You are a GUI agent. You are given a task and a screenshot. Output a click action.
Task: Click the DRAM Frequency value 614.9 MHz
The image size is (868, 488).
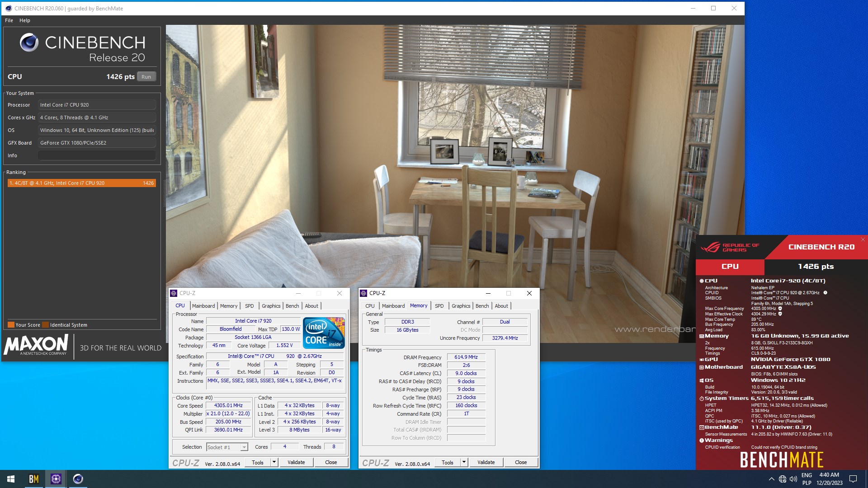[x=466, y=357]
